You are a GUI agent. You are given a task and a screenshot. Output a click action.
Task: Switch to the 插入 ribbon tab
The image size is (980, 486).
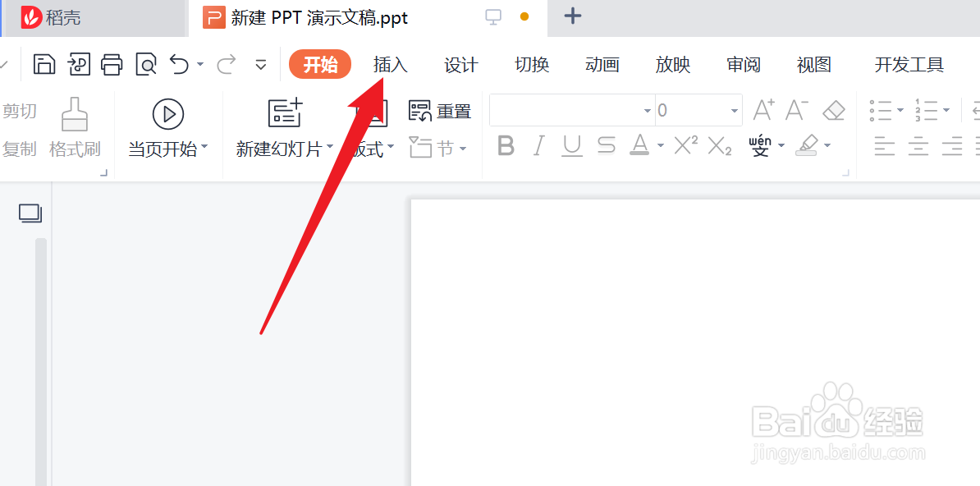point(390,64)
